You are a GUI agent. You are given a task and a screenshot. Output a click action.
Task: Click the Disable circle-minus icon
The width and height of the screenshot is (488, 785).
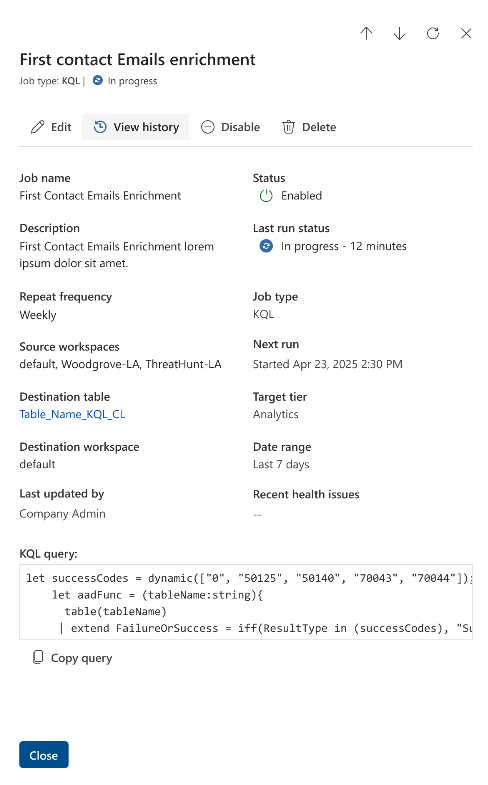(208, 127)
